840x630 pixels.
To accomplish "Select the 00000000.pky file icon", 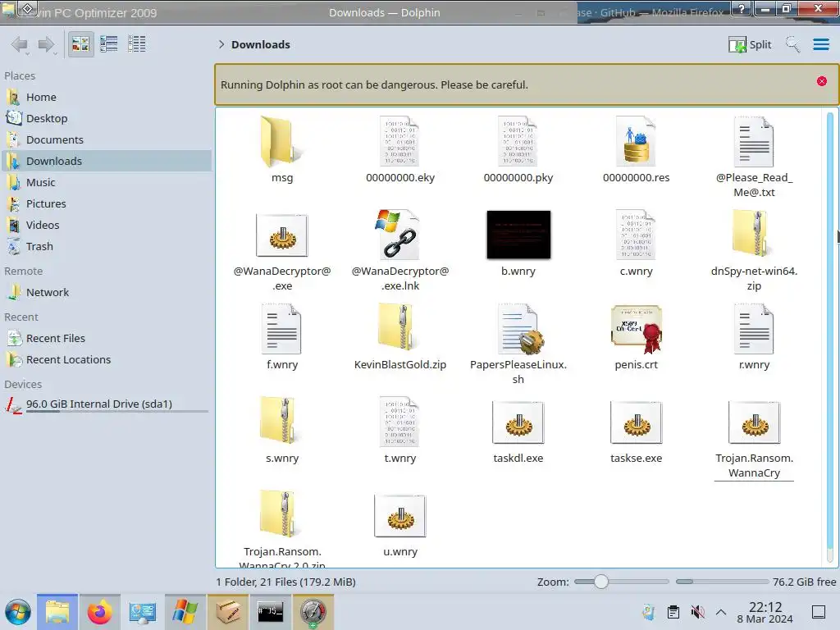I will (518, 141).
